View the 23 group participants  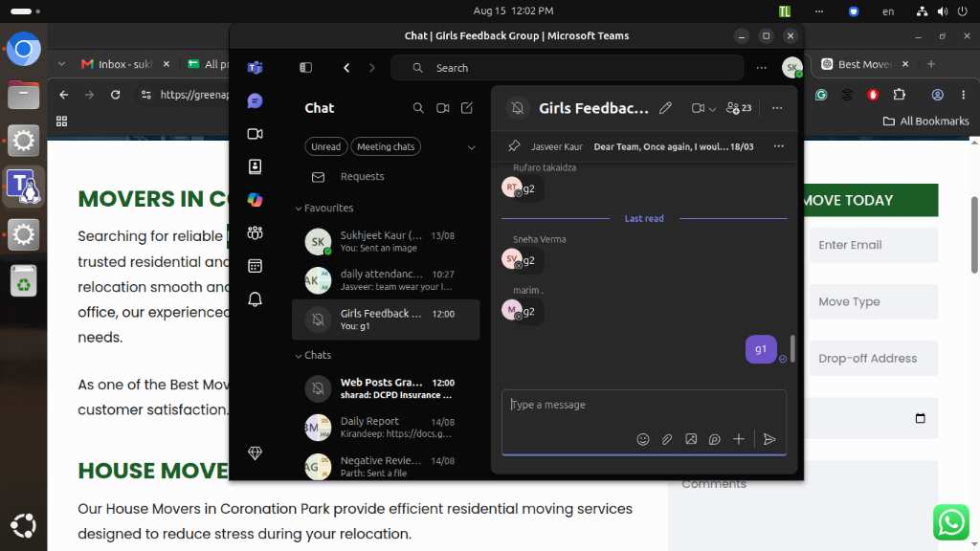point(739,108)
